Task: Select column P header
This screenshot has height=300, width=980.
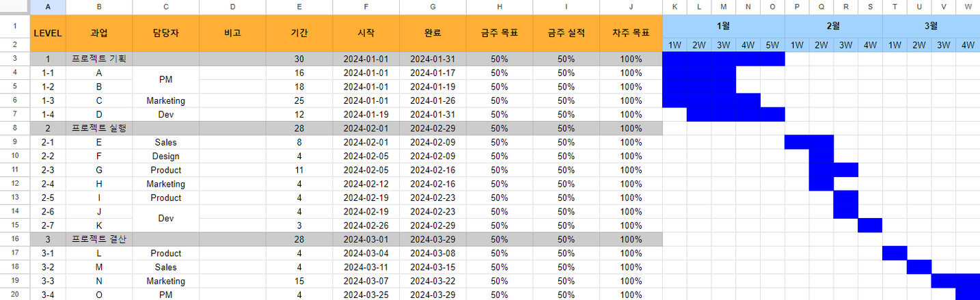Action: (x=797, y=7)
